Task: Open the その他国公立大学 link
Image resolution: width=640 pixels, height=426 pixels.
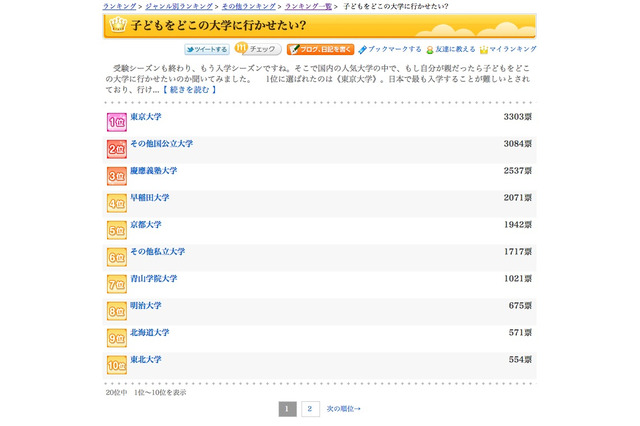Action: coord(162,144)
